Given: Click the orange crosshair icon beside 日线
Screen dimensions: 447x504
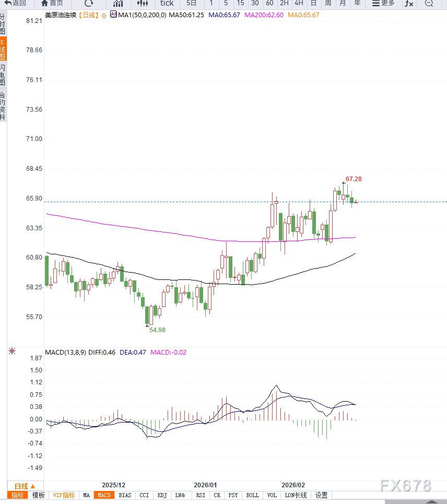Looking at the screenshot, I should pyautogui.click(x=103, y=15).
